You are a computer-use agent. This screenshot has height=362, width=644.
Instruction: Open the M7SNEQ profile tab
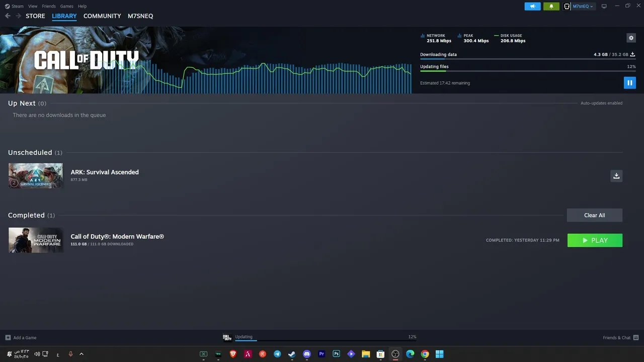pyautogui.click(x=140, y=16)
